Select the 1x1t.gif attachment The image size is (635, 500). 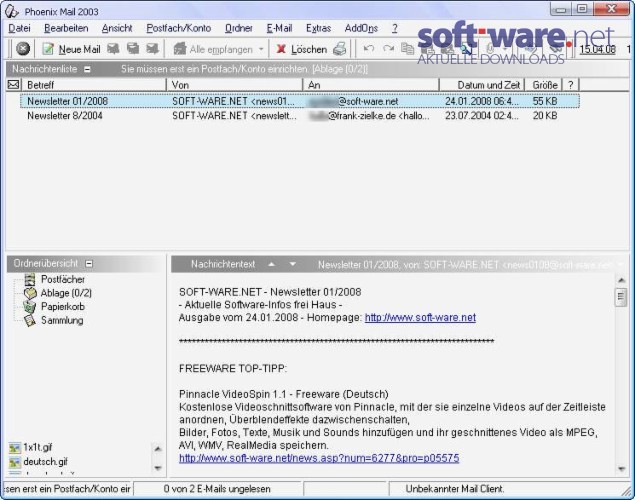click(x=38, y=447)
